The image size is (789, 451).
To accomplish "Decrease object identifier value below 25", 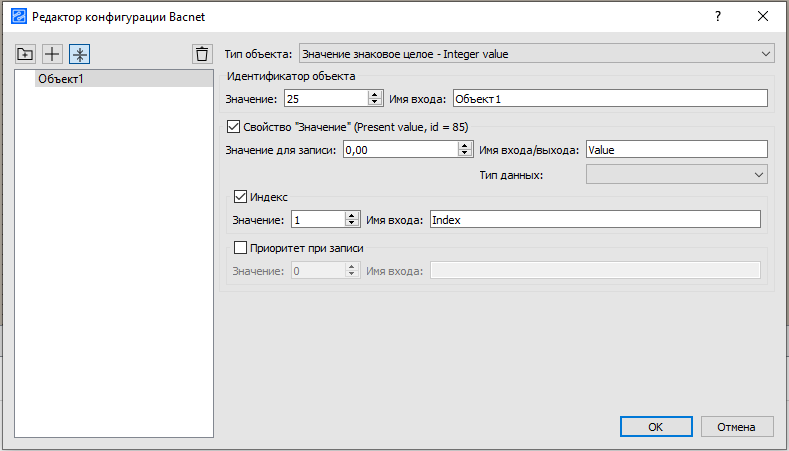I will click(374, 102).
